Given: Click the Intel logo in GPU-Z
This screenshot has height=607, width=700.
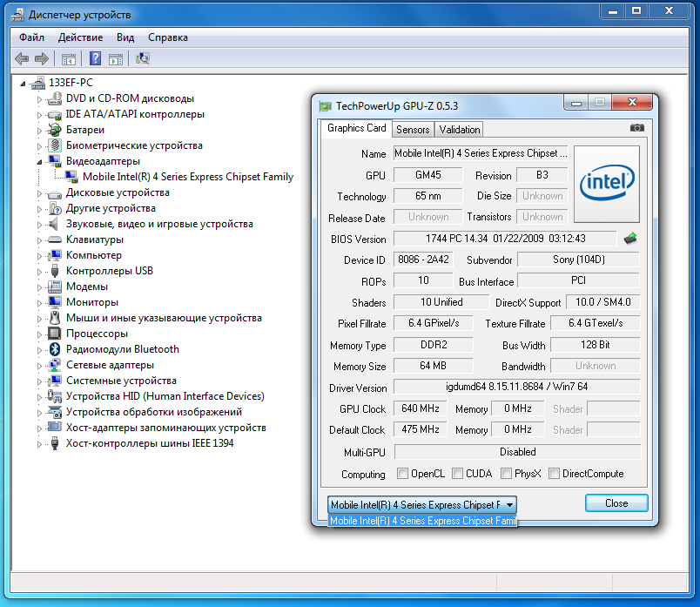Looking at the screenshot, I should point(606,181).
